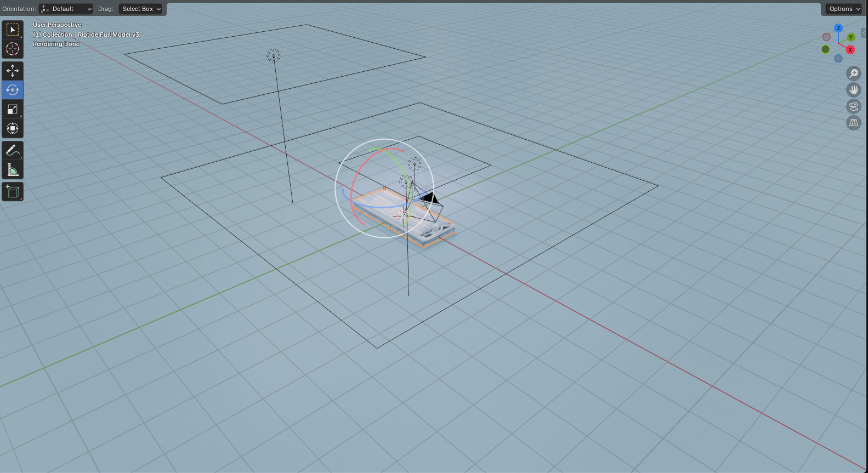This screenshot has width=868, height=473.
Task: Pick the Annotate pencil tool
Action: tap(12, 151)
